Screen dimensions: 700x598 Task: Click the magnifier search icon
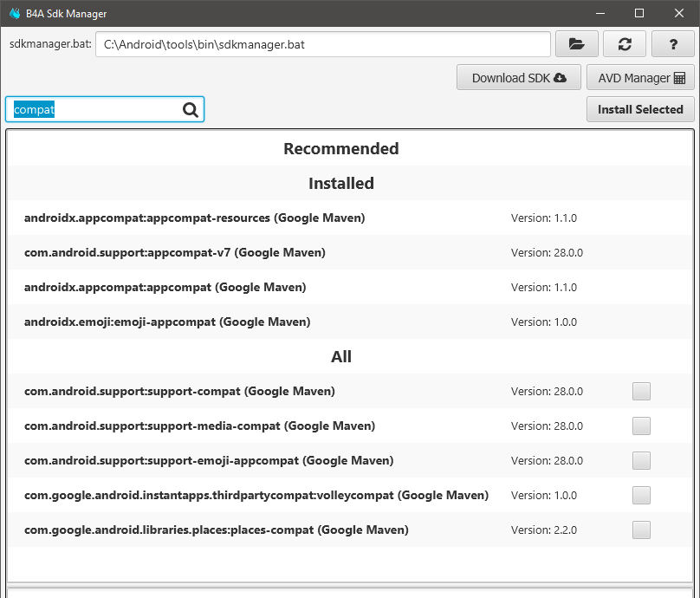(x=191, y=109)
